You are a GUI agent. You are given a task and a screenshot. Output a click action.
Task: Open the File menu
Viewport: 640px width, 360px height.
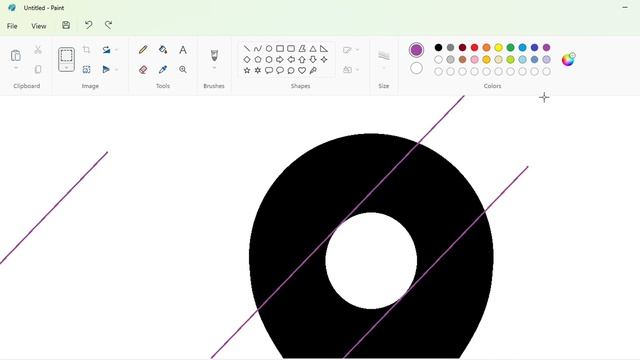click(x=12, y=26)
